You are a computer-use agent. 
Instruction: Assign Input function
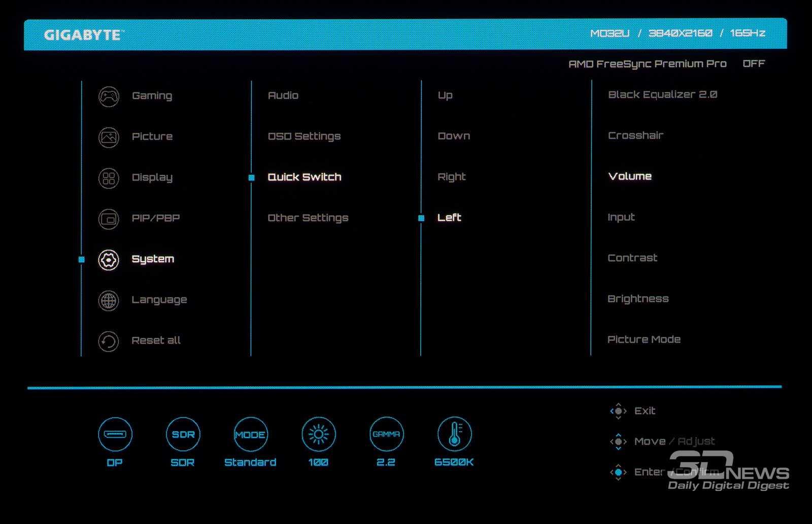(621, 218)
